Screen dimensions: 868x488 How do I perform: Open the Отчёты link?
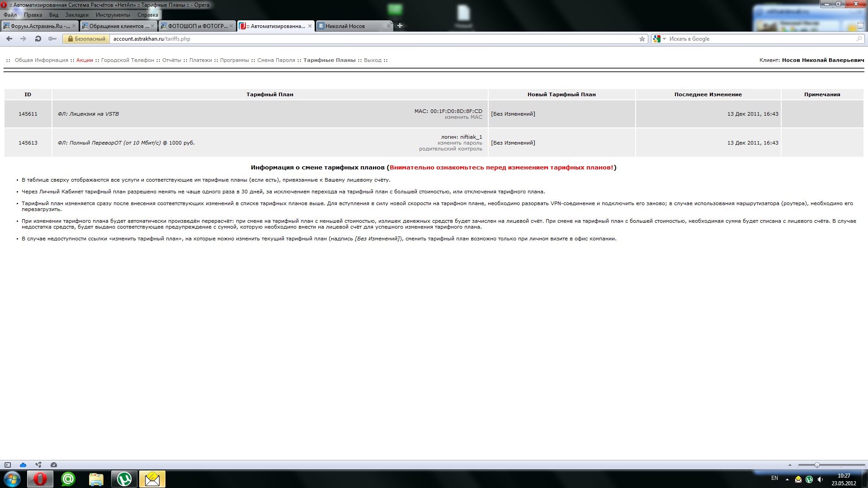tap(172, 60)
